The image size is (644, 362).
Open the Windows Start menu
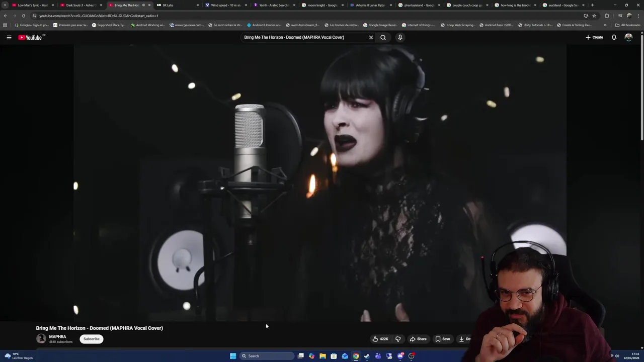click(233, 356)
